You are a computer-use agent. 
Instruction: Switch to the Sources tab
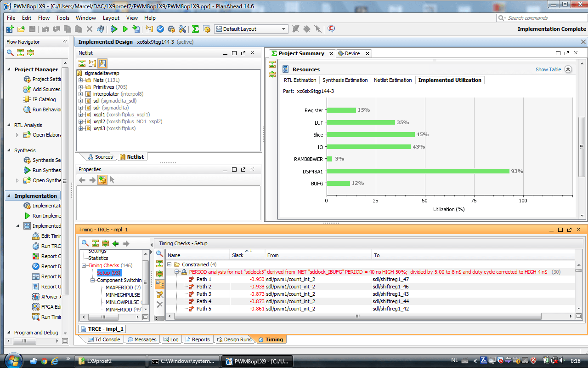(x=100, y=157)
